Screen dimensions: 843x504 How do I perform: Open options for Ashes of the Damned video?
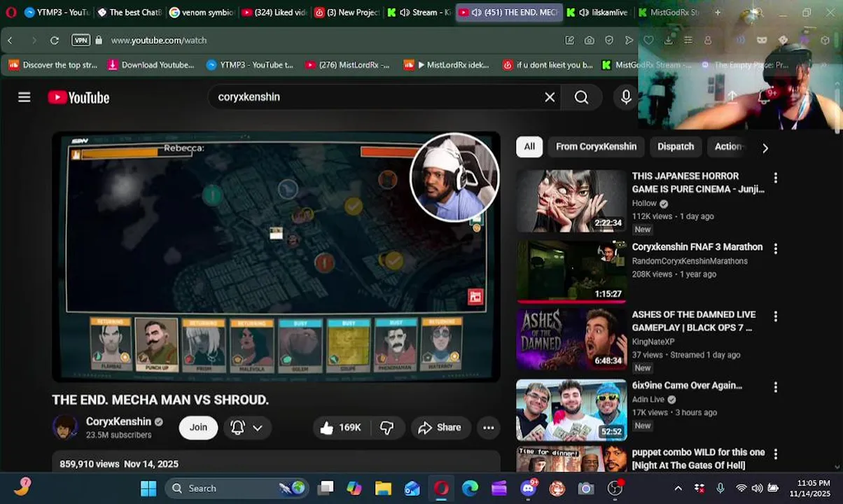click(x=775, y=316)
